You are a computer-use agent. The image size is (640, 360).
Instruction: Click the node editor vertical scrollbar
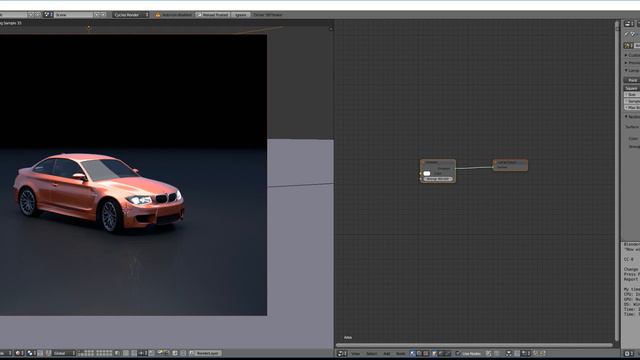617,180
